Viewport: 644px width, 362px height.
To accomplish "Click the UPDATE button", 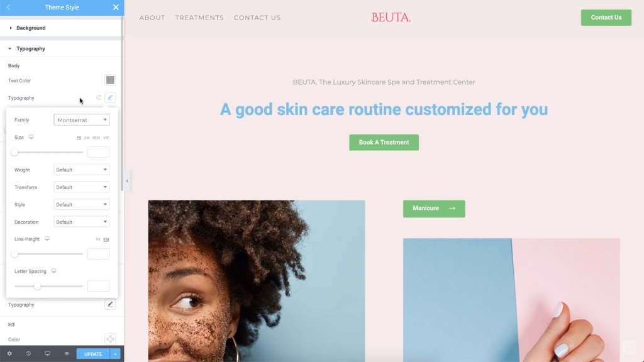I will [x=93, y=354].
